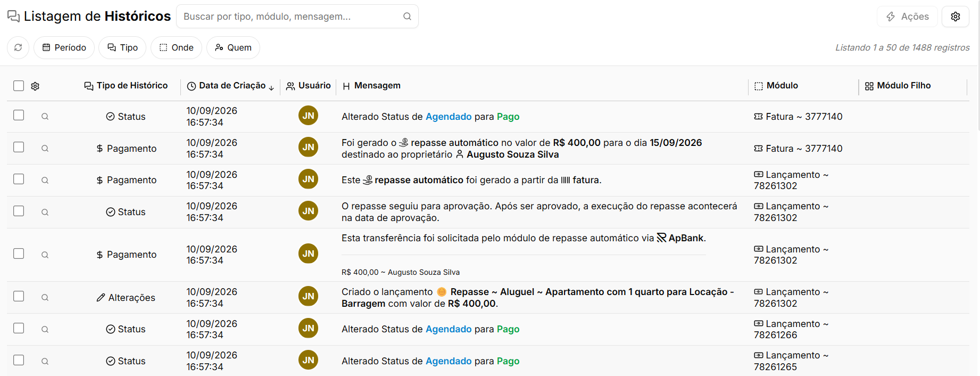Click the JN user avatar on the ApBank row
Image resolution: width=980 pixels, height=376 pixels.
click(308, 254)
